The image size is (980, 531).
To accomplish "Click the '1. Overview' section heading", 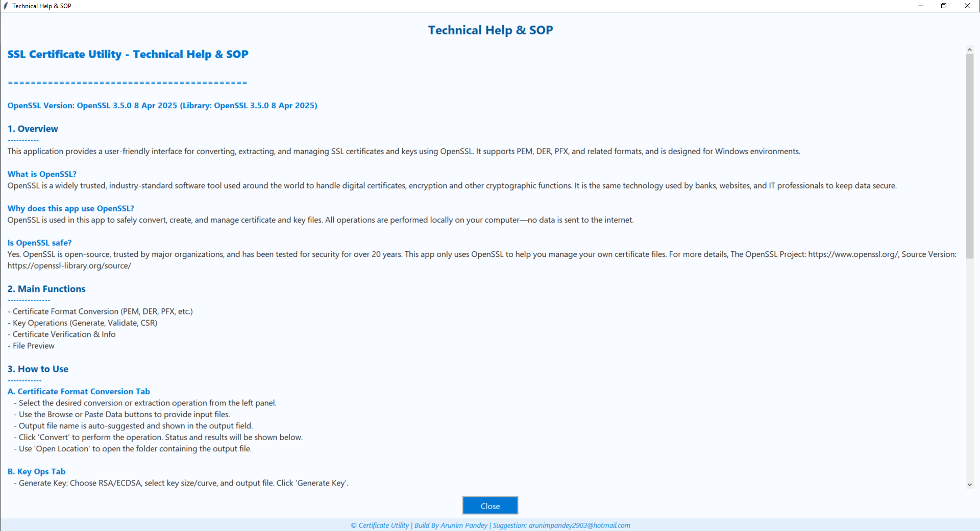I will point(33,129).
